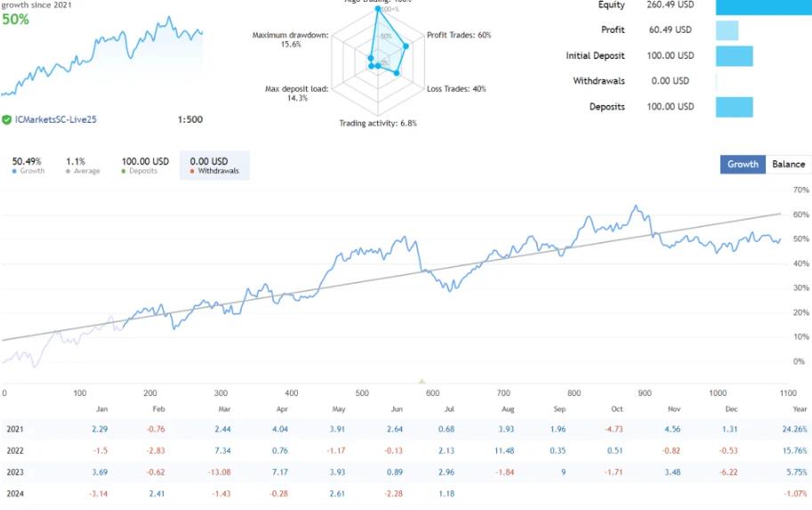The height and width of the screenshot is (510, 812).
Task: Click the small triangle marker under growth chart
Action: pyautogui.click(x=422, y=381)
